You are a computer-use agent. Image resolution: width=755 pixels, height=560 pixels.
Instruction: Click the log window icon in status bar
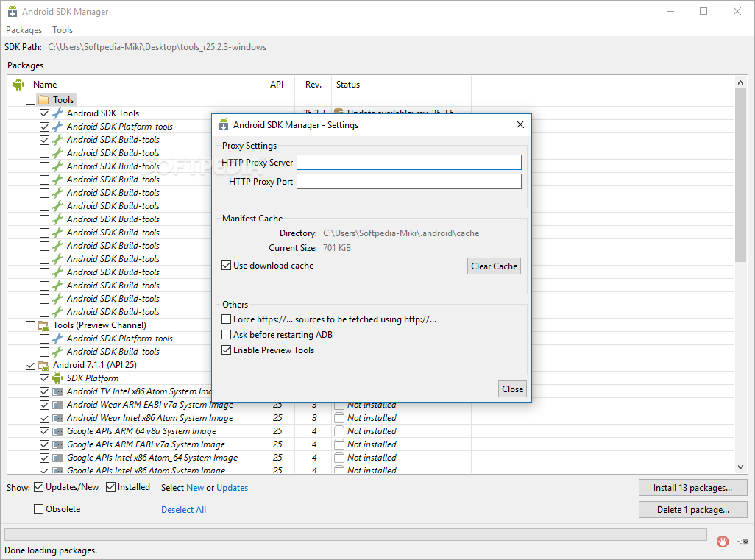(743, 541)
